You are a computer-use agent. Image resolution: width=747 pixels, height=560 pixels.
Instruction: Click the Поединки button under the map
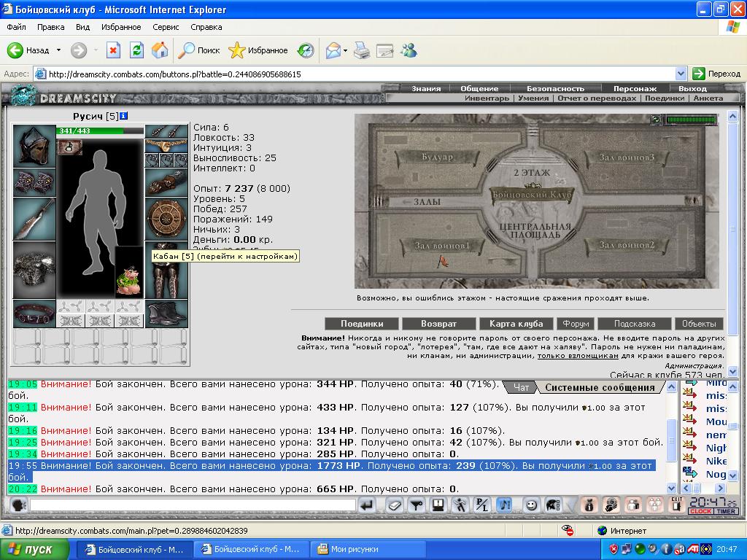(362, 324)
